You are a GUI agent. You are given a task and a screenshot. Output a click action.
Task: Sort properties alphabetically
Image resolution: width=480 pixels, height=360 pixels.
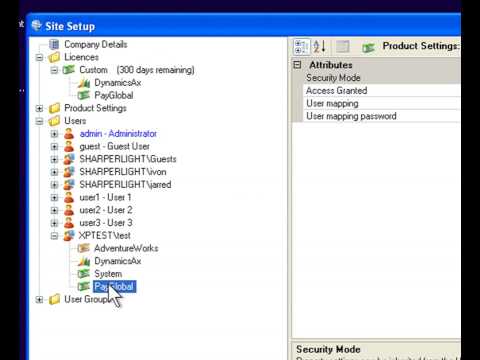pos(319,47)
